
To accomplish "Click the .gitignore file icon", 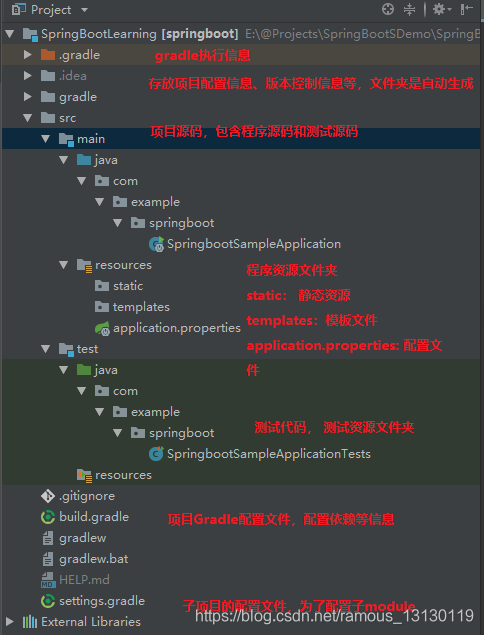I will click(48, 496).
